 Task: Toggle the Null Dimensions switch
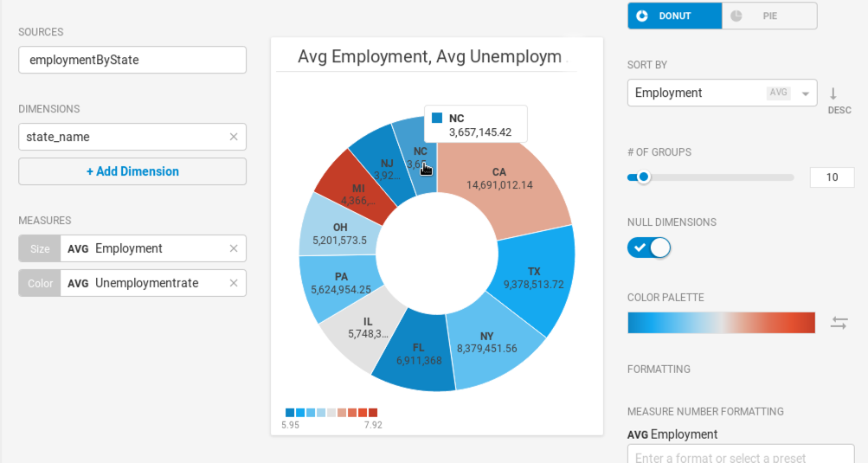649,248
